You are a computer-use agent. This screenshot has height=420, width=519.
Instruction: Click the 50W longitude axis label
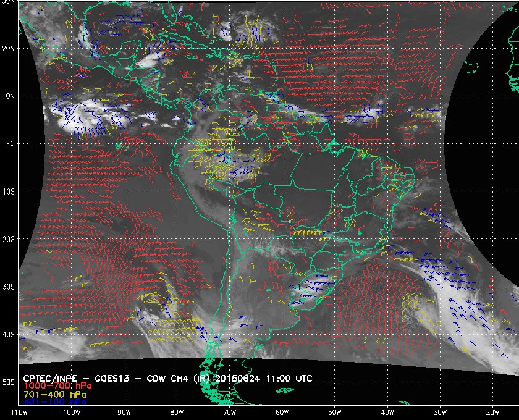[x=334, y=412]
